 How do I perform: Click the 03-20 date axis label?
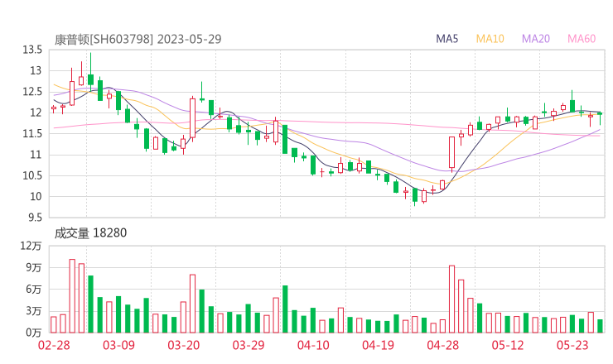point(184,345)
